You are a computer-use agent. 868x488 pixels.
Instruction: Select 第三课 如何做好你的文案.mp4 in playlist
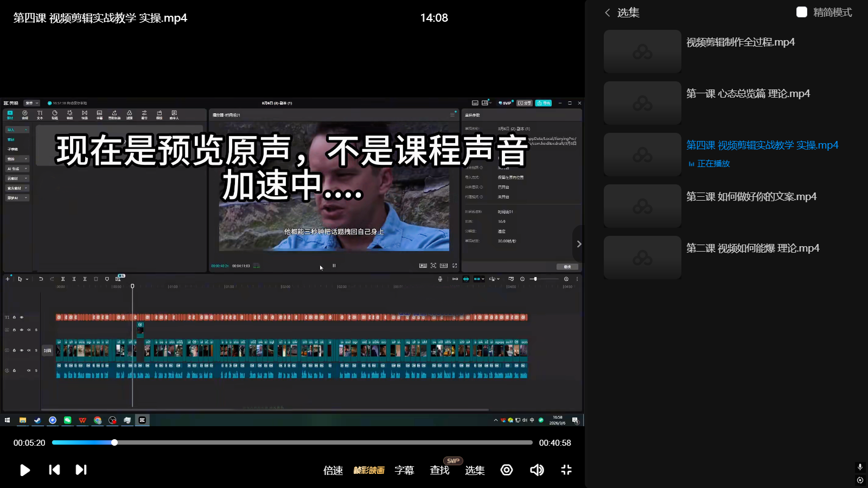751,197
